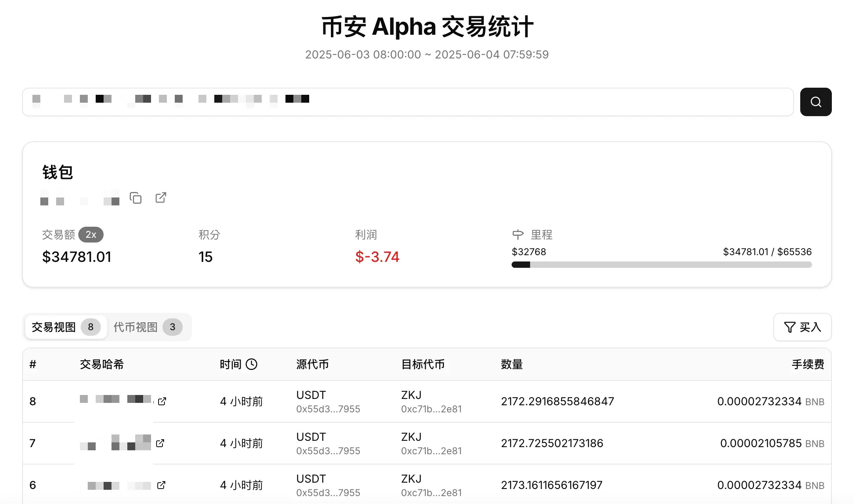The width and height of the screenshot is (854, 504).
Task: Click the filter funnel icon on 买入 button
Action: tap(789, 327)
